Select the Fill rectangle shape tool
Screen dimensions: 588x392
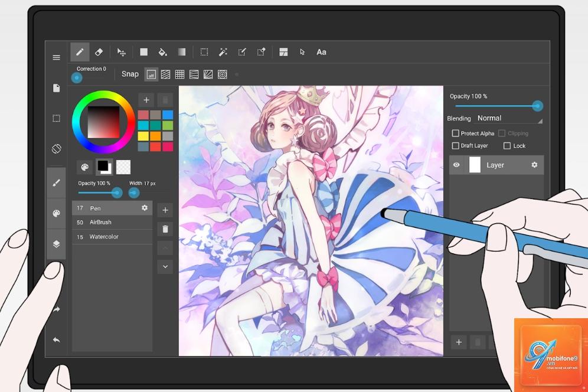[x=143, y=52]
